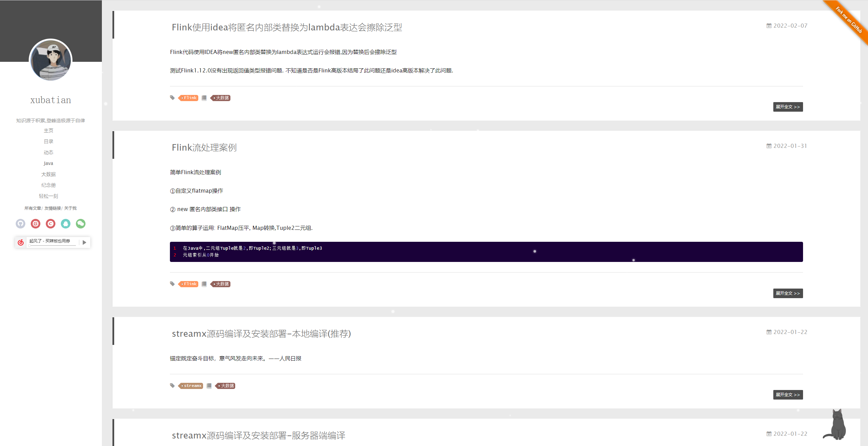Viewport: 868px width, 446px height.
Task: Expand the streamx本地编译 post via 展开全文
Action: coord(788,395)
